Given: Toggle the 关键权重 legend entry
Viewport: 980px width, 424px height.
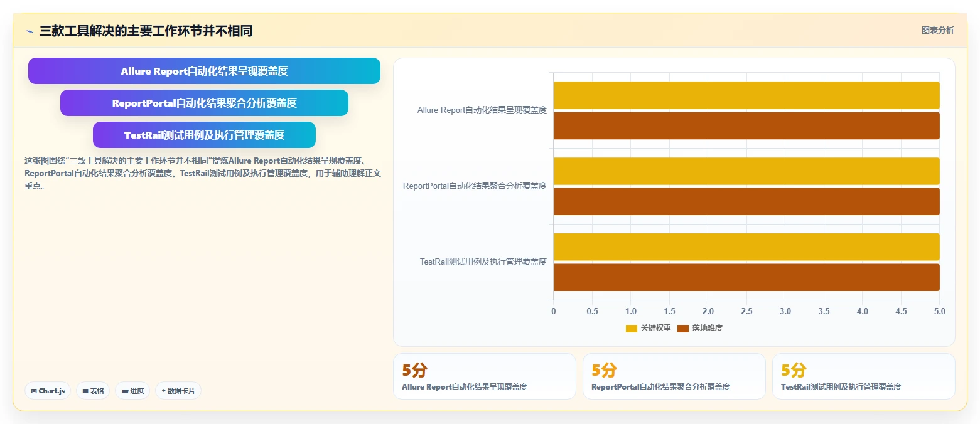Looking at the screenshot, I should tap(649, 328).
